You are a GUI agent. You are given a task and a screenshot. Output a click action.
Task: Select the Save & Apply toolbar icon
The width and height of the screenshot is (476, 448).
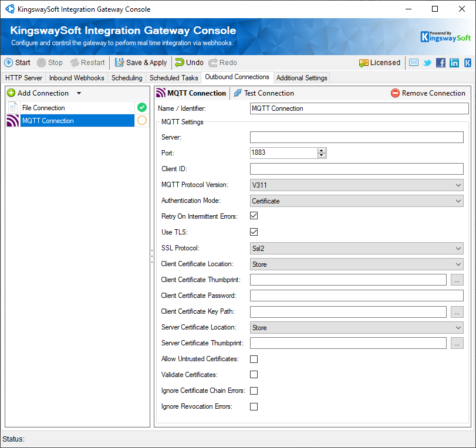[140, 62]
